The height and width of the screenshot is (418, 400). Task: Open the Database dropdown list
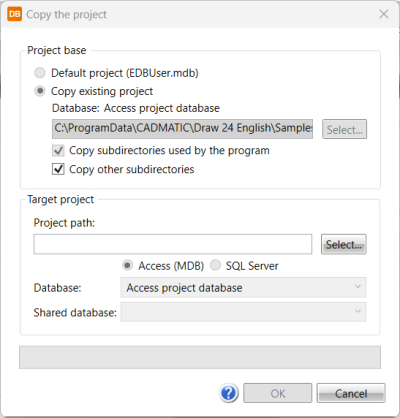click(243, 287)
